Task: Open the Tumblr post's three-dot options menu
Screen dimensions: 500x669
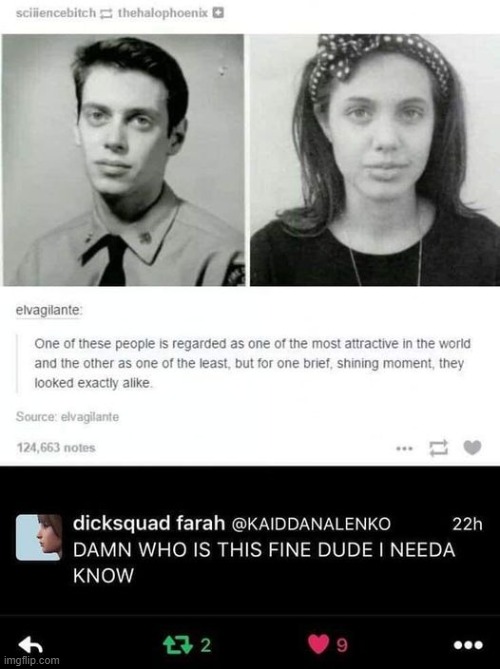Action: coord(404,448)
